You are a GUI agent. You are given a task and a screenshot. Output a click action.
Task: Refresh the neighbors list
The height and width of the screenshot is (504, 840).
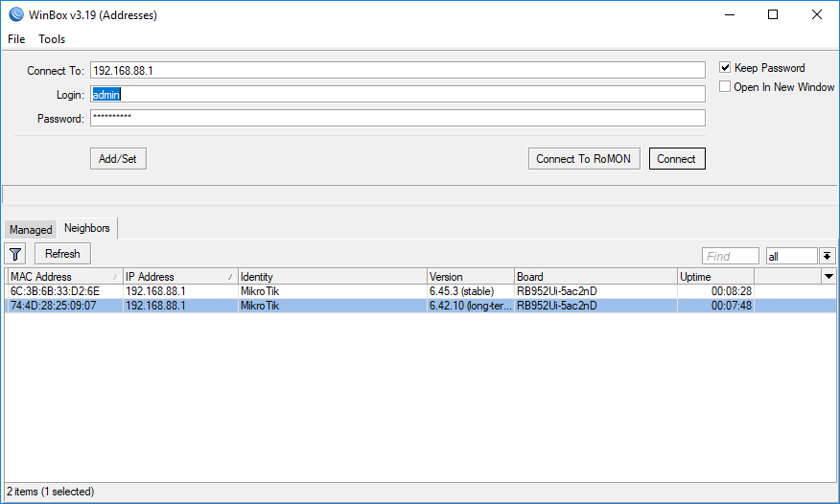pos(62,254)
